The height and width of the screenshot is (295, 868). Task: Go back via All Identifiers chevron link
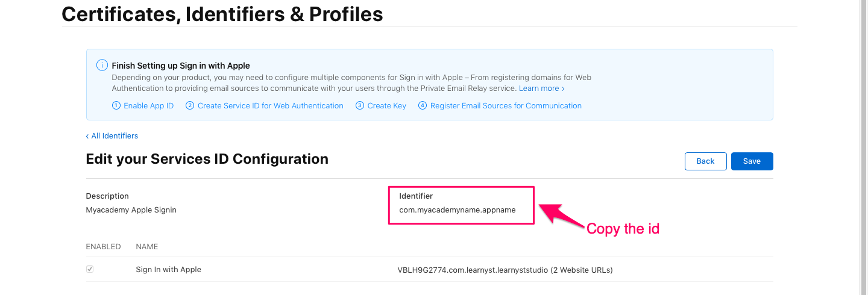click(112, 135)
